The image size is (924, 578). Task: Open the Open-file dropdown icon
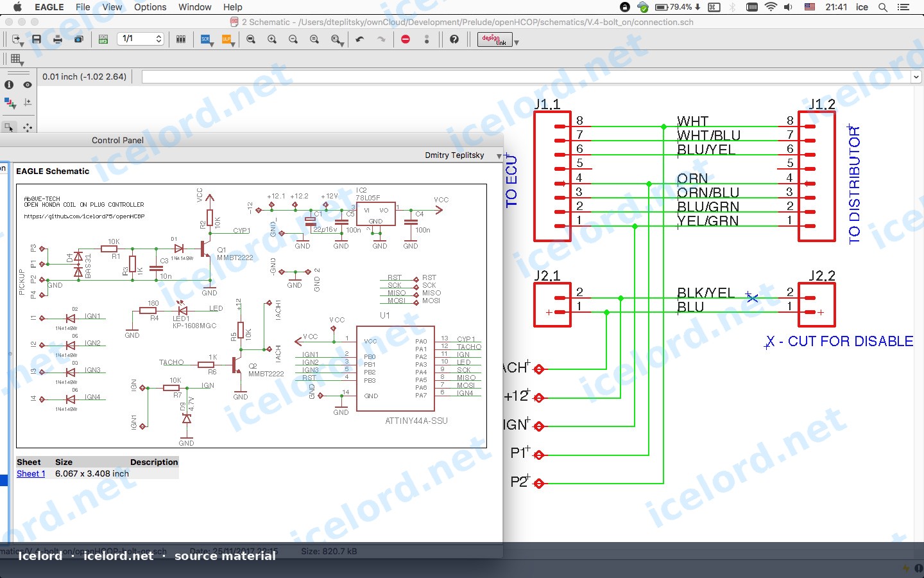[17, 40]
